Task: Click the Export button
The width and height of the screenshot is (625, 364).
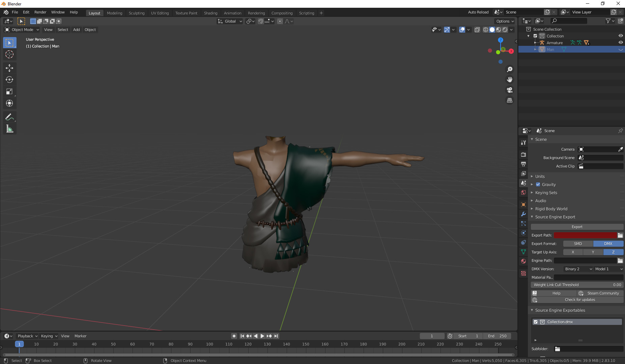Action: click(x=577, y=227)
